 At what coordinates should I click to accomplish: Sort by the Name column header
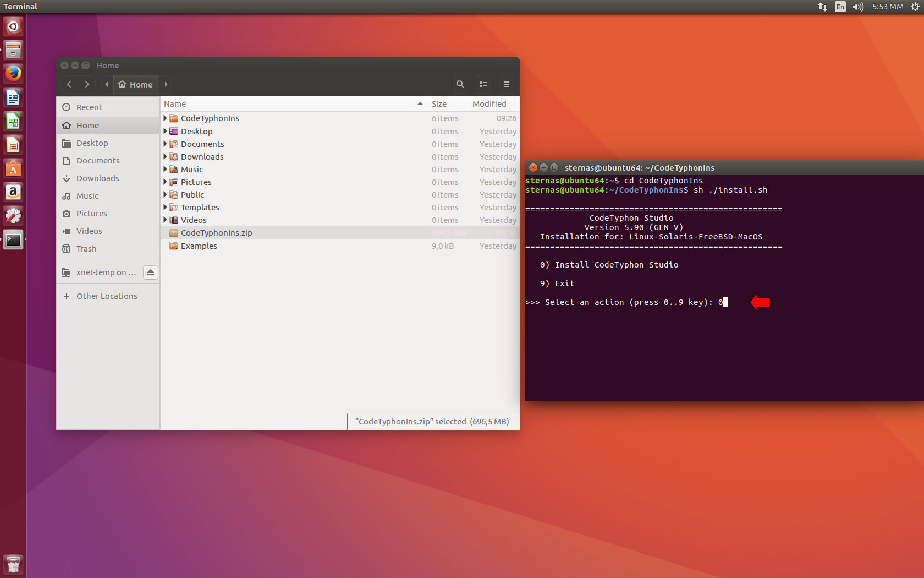pos(294,104)
